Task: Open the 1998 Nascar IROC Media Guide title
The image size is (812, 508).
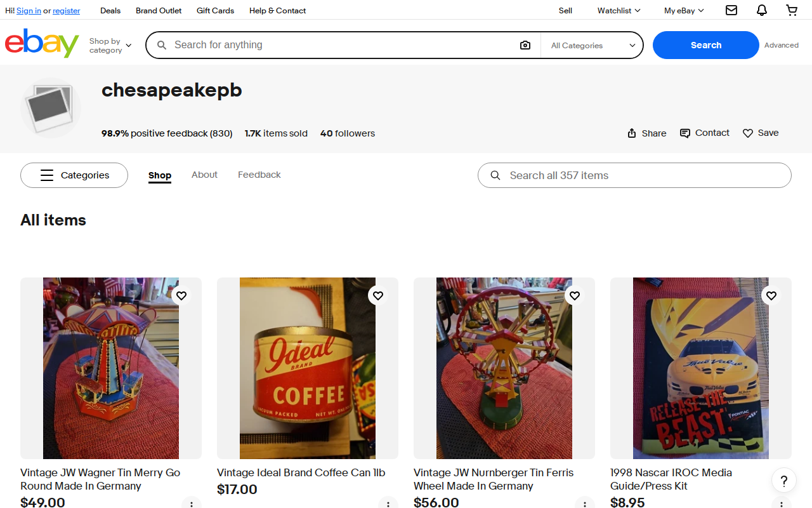Action: tap(671, 479)
